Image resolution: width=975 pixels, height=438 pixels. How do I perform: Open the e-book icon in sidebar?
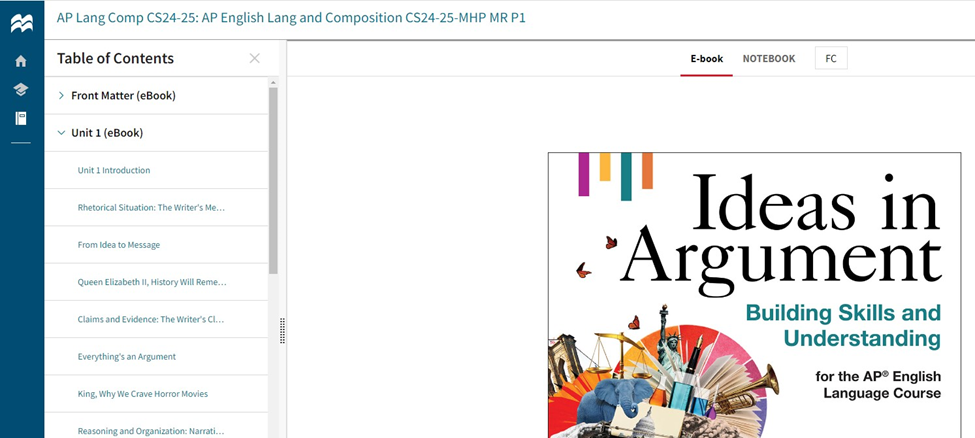click(21, 118)
